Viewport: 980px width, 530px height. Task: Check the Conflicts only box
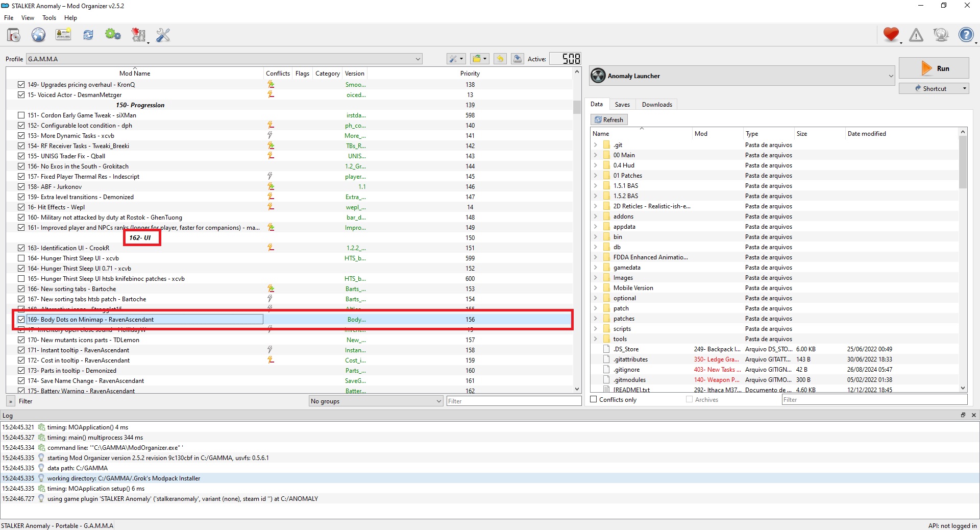[x=594, y=399]
